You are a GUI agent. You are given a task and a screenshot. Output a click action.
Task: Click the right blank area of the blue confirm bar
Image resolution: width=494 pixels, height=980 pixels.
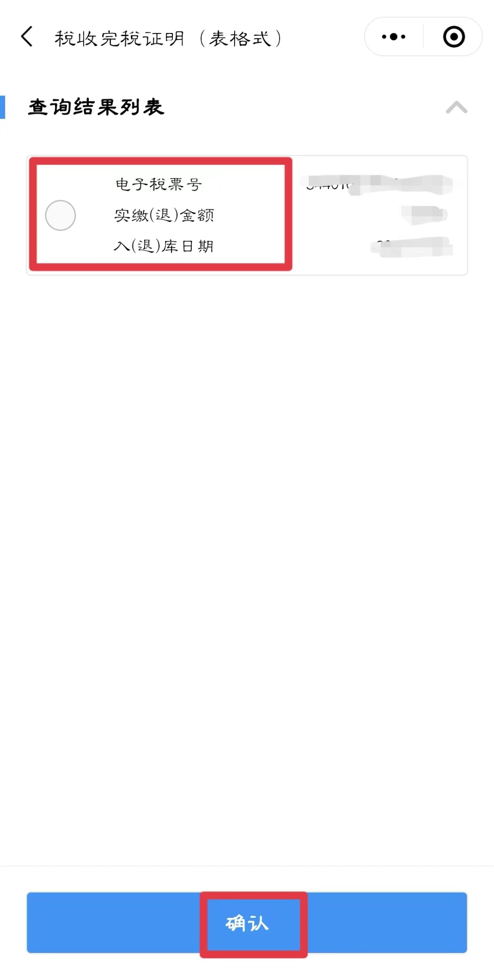387,923
